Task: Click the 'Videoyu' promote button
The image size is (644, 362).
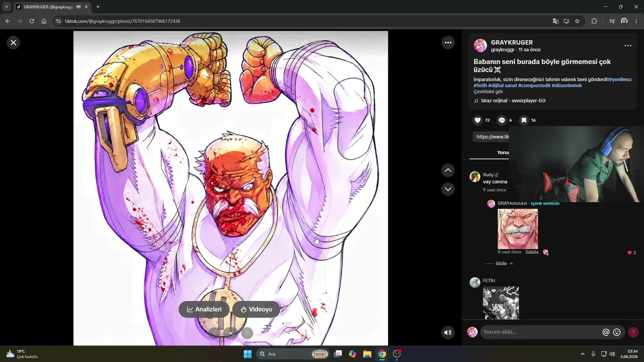Action: point(257,309)
